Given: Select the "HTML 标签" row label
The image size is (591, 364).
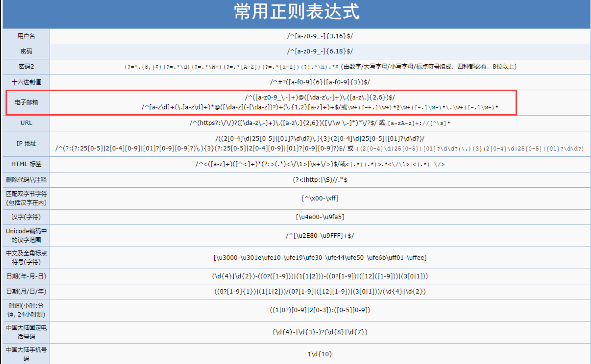Looking at the screenshot, I should click(x=26, y=164).
